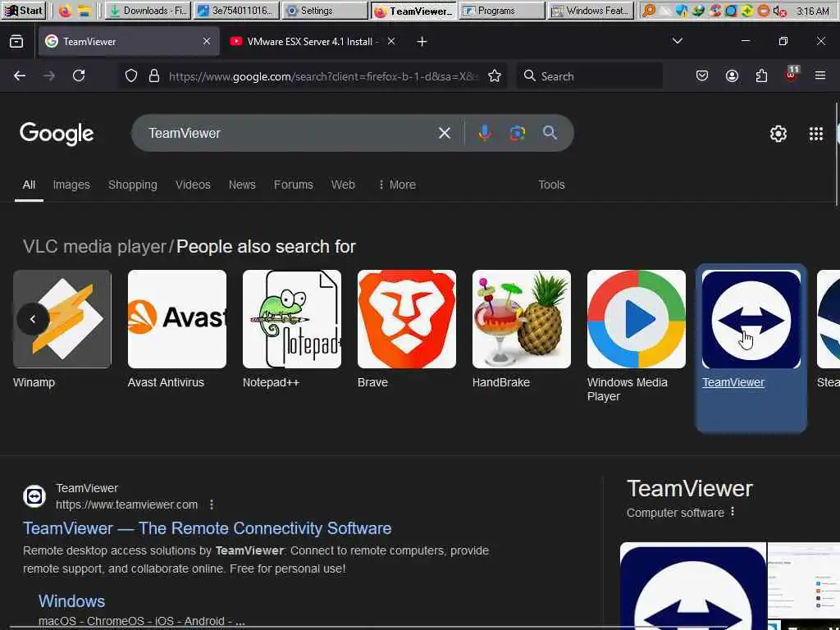Switch to the Windows Features taskbar window
840x630 pixels.
(591, 11)
